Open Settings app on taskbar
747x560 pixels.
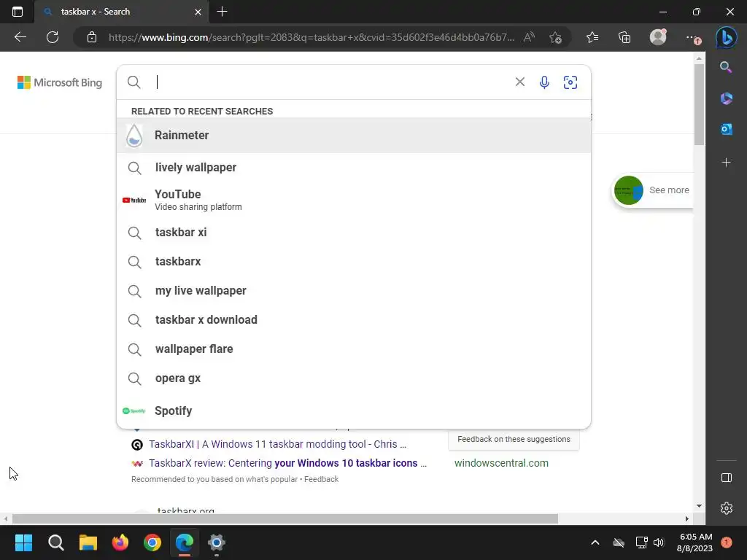[x=216, y=542]
